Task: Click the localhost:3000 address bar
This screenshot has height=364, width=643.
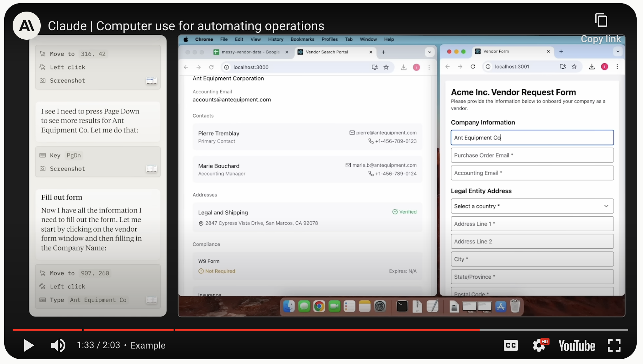Action: tap(307, 67)
